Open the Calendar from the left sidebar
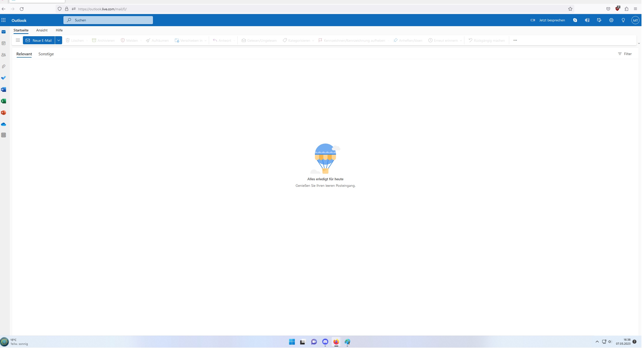 coord(4,43)
